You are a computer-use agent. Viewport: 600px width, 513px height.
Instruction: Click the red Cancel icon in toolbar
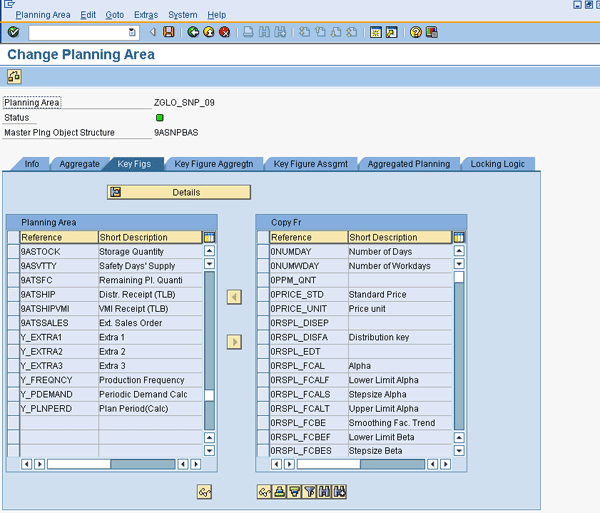coord(224,32)
